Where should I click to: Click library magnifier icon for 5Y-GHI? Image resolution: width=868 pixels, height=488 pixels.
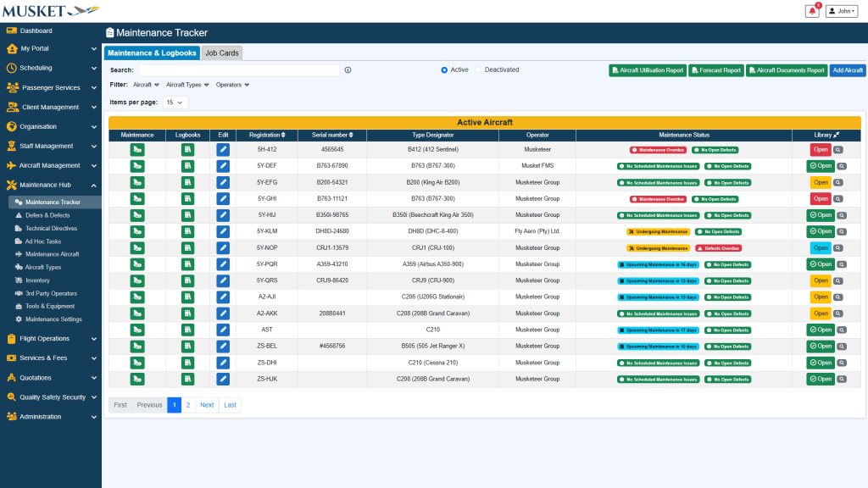838,199
